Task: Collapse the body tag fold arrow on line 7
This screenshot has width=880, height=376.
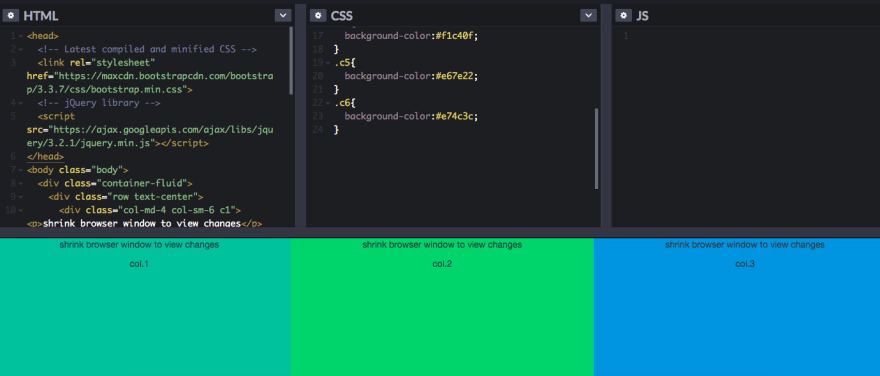Action: (21, 170)
